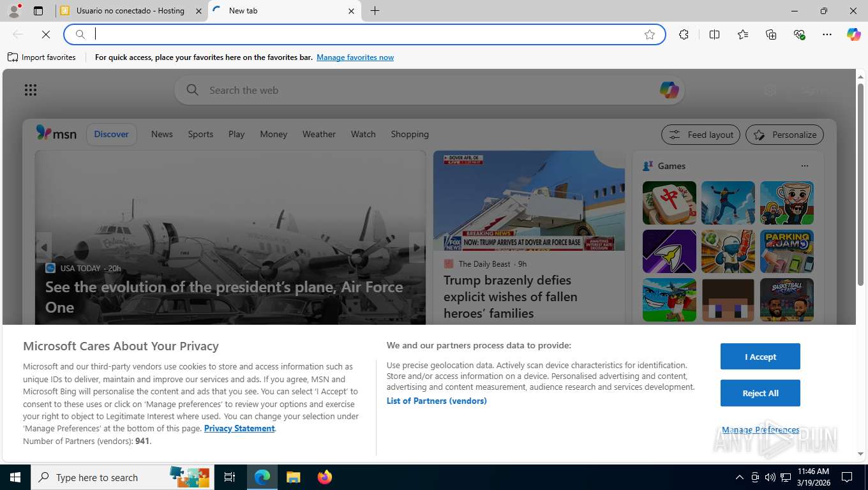
Task: Open the purple rocket game tile
Action: click(670, 251)
